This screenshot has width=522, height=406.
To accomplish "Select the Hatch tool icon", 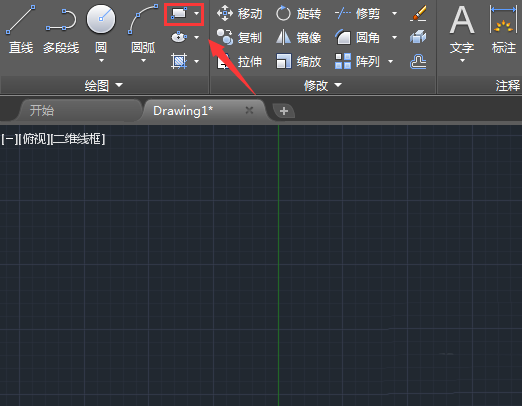I will pyautogui.click(x=179, y=61).
